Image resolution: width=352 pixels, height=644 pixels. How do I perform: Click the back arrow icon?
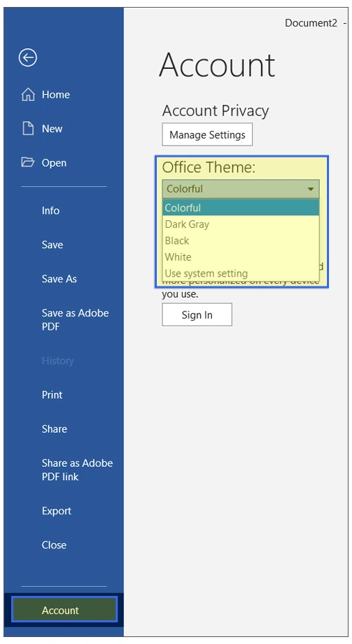[28, 57]
